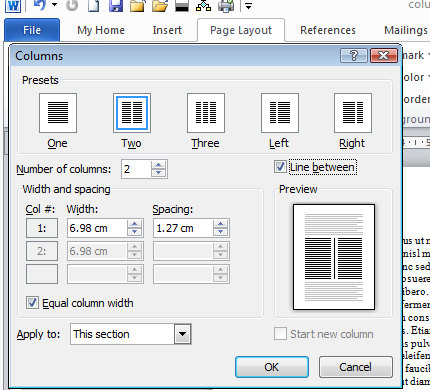The width and height of the screenshot is (430, 390).
Task: Decrease column 1 width
Action: (134, 232)
